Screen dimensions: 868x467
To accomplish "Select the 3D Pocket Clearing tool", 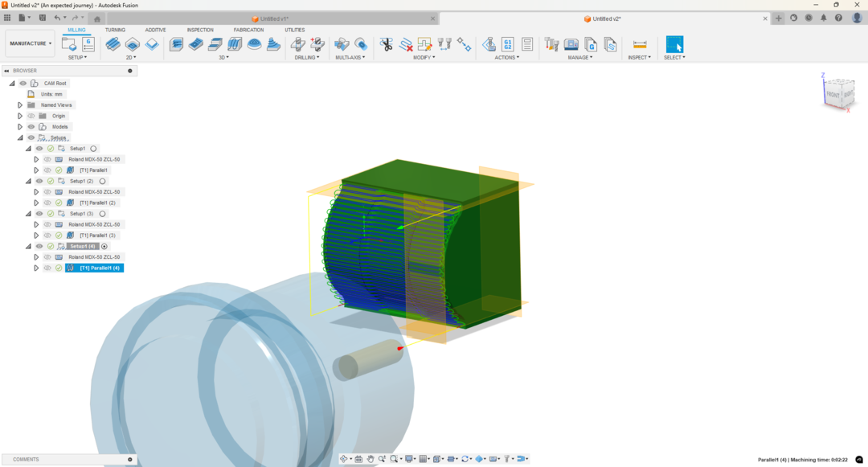I will [196, 44].
